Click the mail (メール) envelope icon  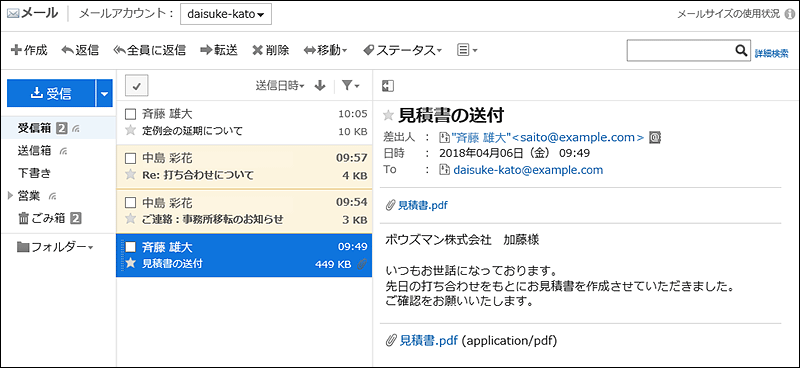12,14
